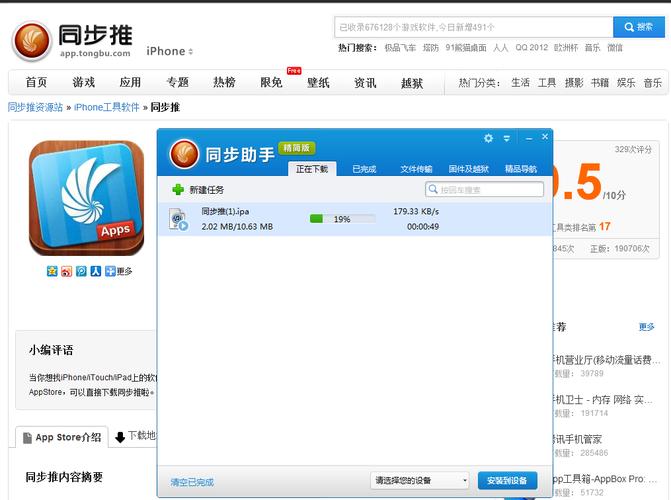Switch to the 已完成 tab

point(364,169)
